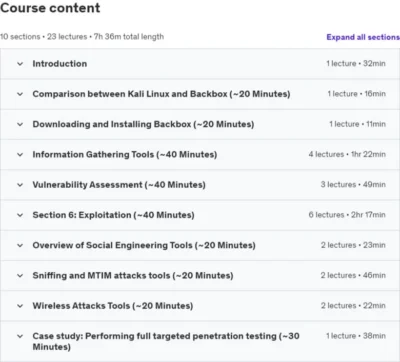Click the Sniffing and MTIM attacks title
Screen dimensions: 400x362
[133, 276]
